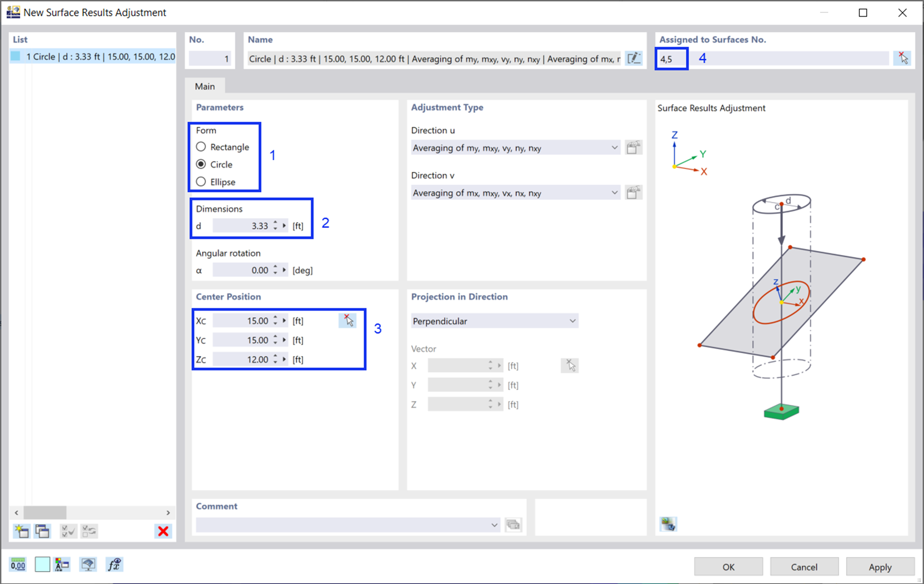Click the edit name pencil icon
The width and height of the screenshot is (924, 584).
point(633,58)
